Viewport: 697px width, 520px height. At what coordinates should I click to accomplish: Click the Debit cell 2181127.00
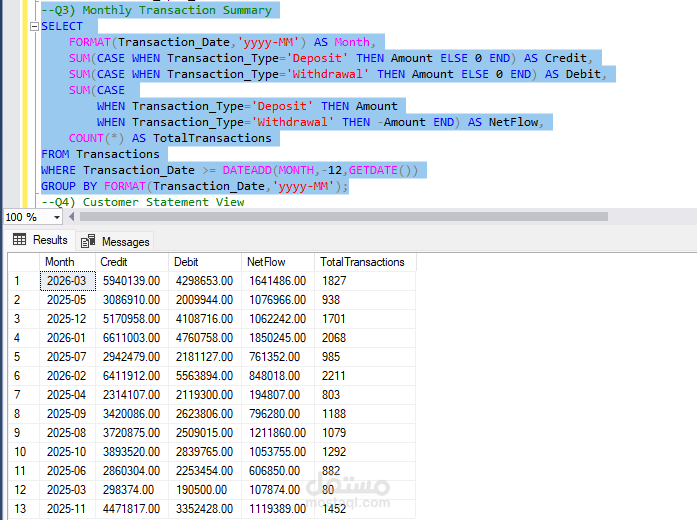(205, 357)
